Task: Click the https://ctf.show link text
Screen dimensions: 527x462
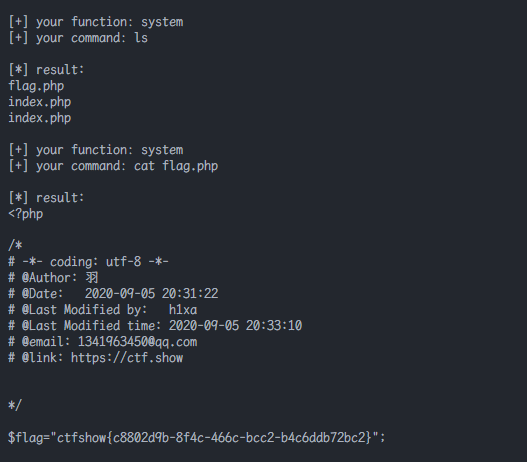Action: click(x=127, y=358)
